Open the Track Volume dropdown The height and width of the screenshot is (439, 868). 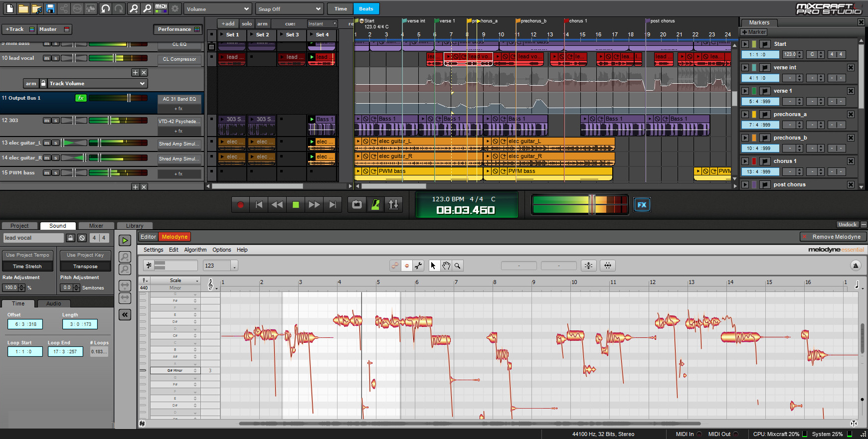coord(97,83)
